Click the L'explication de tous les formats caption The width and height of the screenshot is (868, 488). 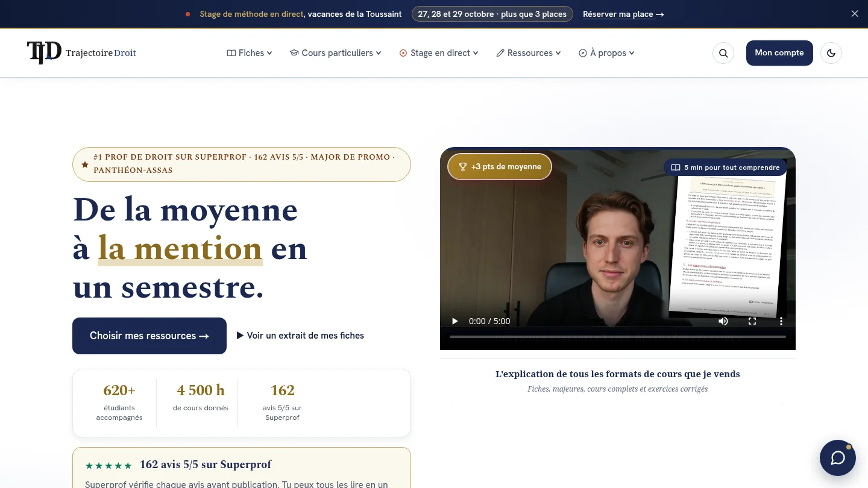pos(618,374)
